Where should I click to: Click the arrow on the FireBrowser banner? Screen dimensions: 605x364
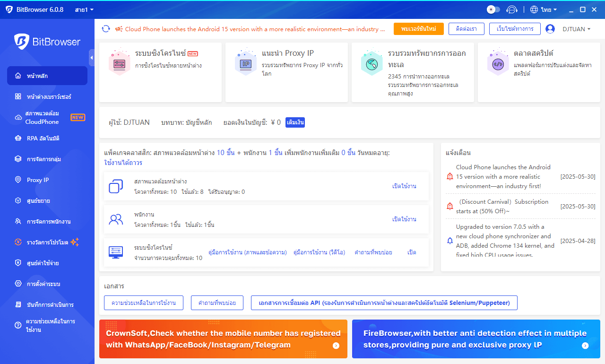(x=585, y=346)
